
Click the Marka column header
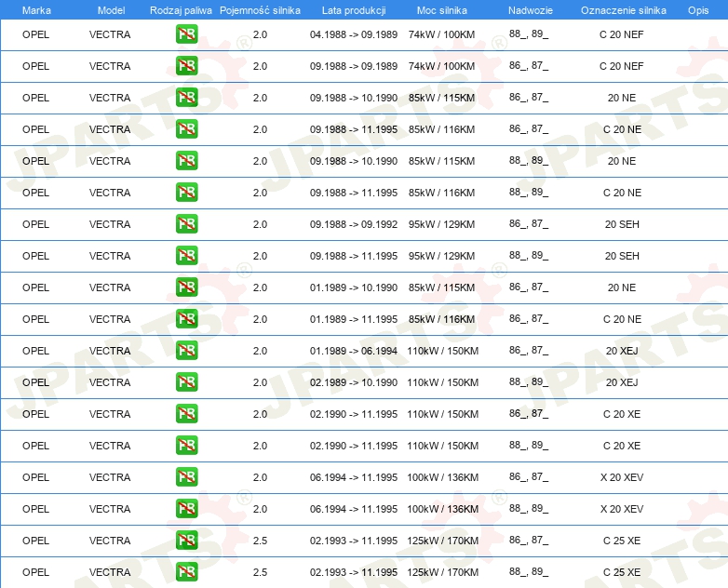(36, 10)
